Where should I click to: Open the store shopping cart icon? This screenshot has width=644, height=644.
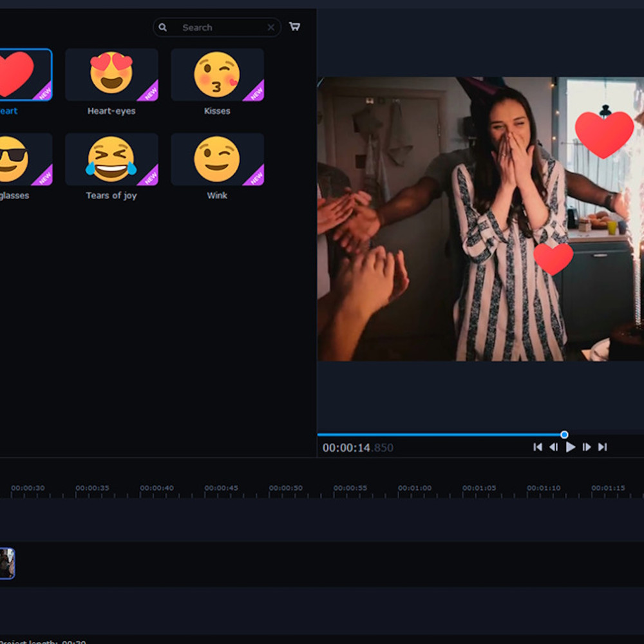(x=294, y=26)
